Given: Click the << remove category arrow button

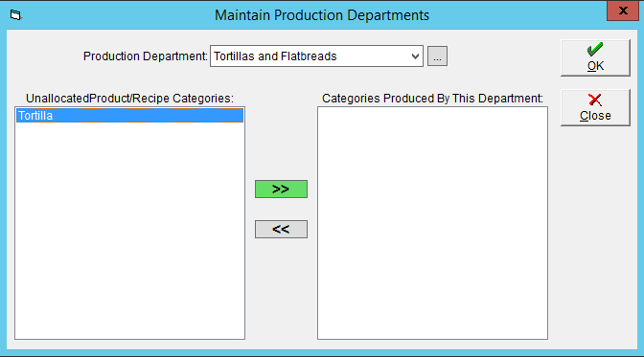Looking at the screenshot, I should (281, 229).
